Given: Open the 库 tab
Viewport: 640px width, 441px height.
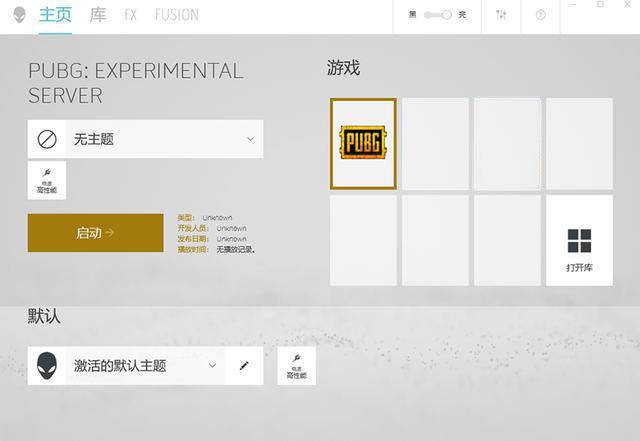Looking at the screenshot, I should [x=98, y=15].
